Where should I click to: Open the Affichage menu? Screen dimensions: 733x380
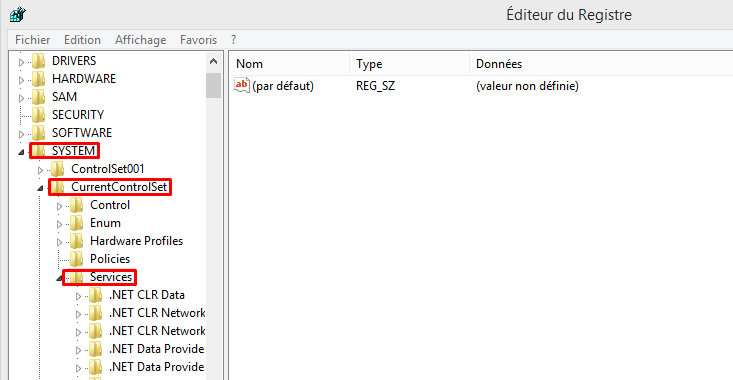[x=141, y=40]
